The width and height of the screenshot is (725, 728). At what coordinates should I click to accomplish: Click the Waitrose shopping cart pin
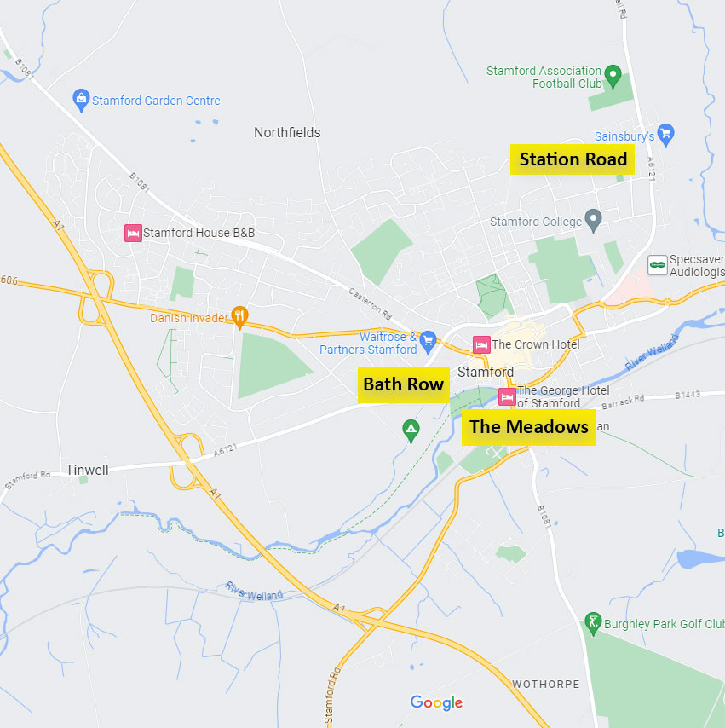pos(428,342)
